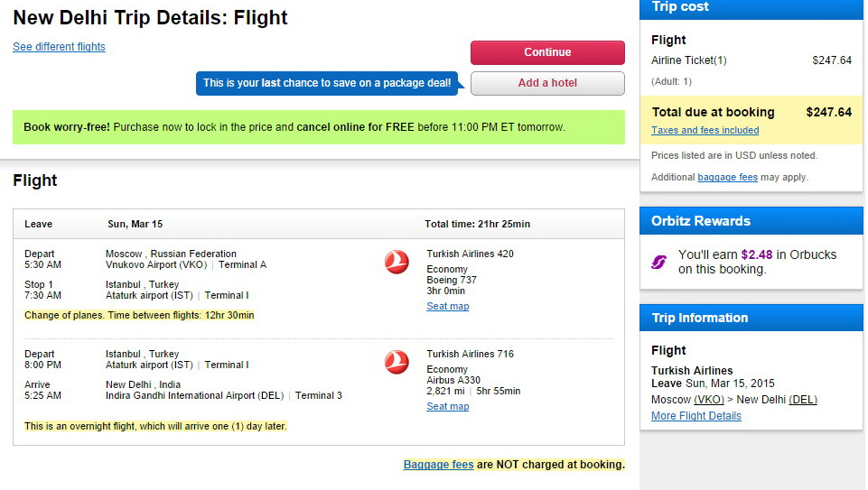This screenshot has width=868, height=490.
Task: Click Turkish Airlines logo for flight 716
Action: point(397,363)
